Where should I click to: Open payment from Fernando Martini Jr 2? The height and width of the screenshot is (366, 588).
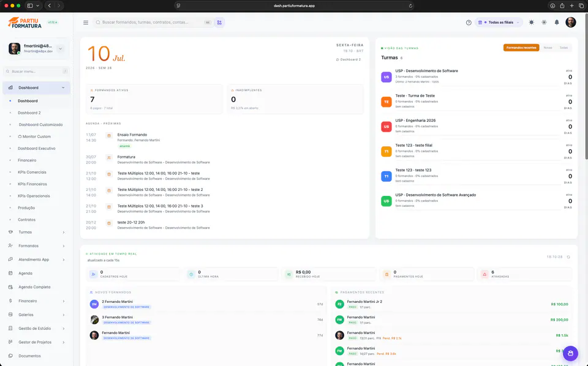coord(451,304)
